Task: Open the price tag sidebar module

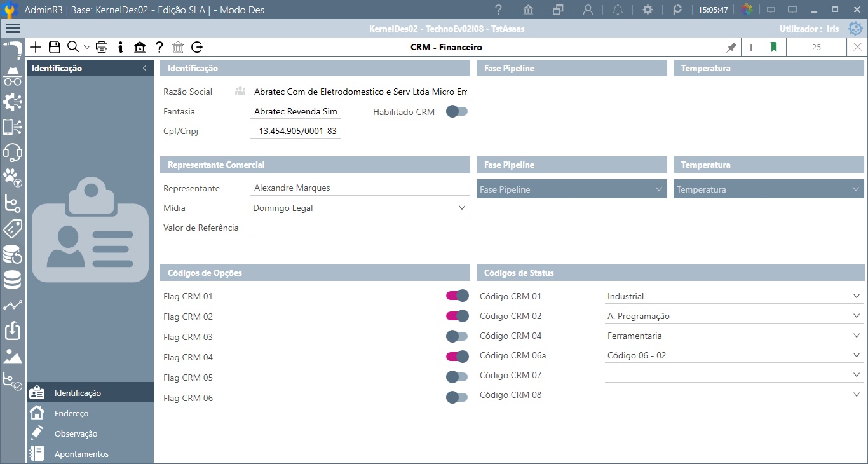Action: tap(13, 229)
